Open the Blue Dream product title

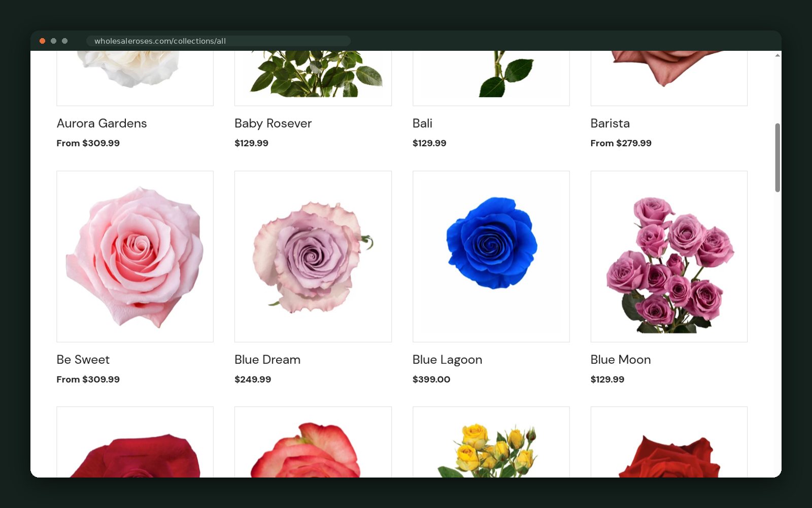coord(267,360)
